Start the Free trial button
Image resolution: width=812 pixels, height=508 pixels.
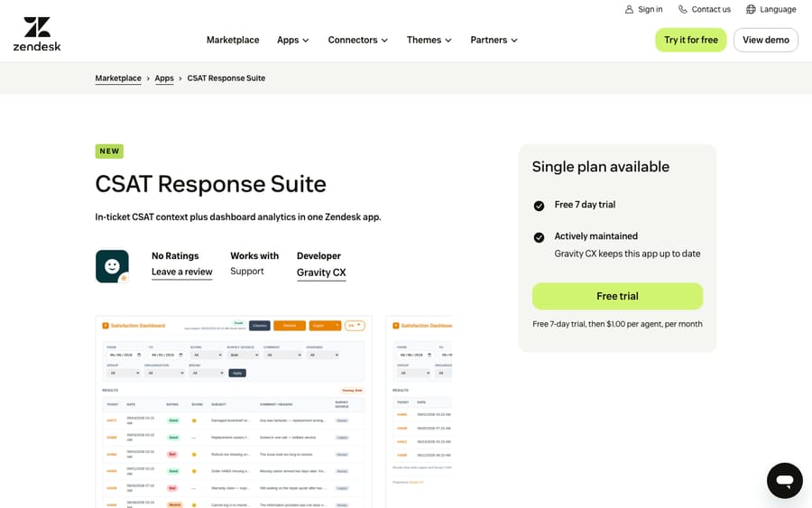pyautogui.click(x=617, y=296)
